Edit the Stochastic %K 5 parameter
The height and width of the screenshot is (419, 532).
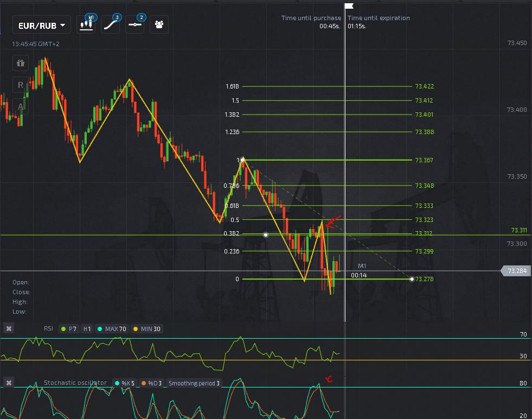pos(125,383)
